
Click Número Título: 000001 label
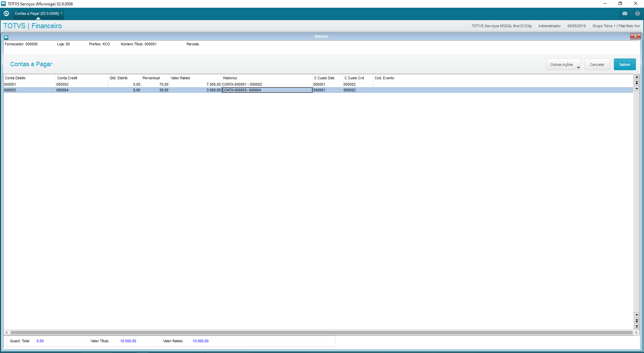[139, 44]
